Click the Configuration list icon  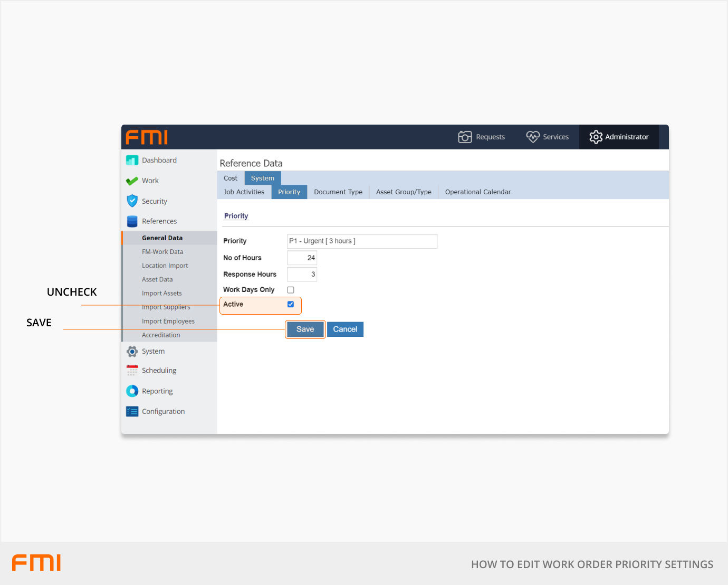pos(132,412)
